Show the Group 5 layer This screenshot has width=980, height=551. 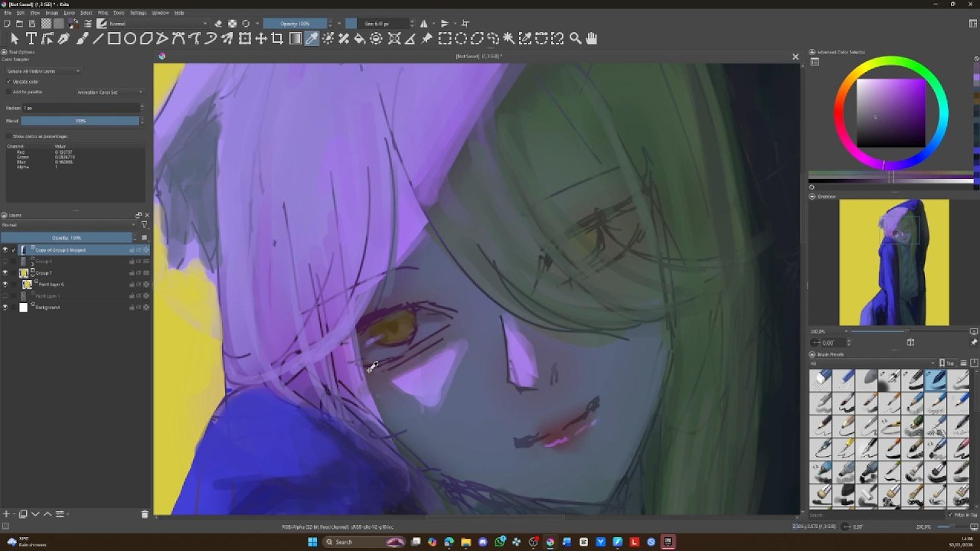pyautogui.click(x=5, y=261)
